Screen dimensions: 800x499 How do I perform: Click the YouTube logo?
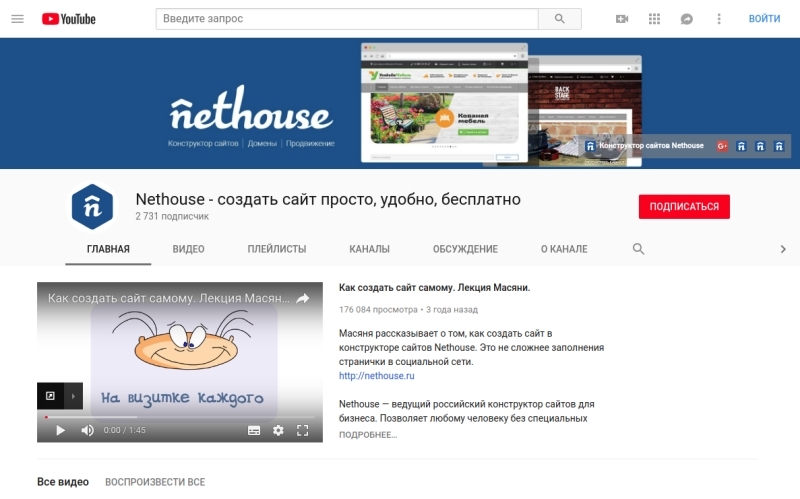pos(68,19)
